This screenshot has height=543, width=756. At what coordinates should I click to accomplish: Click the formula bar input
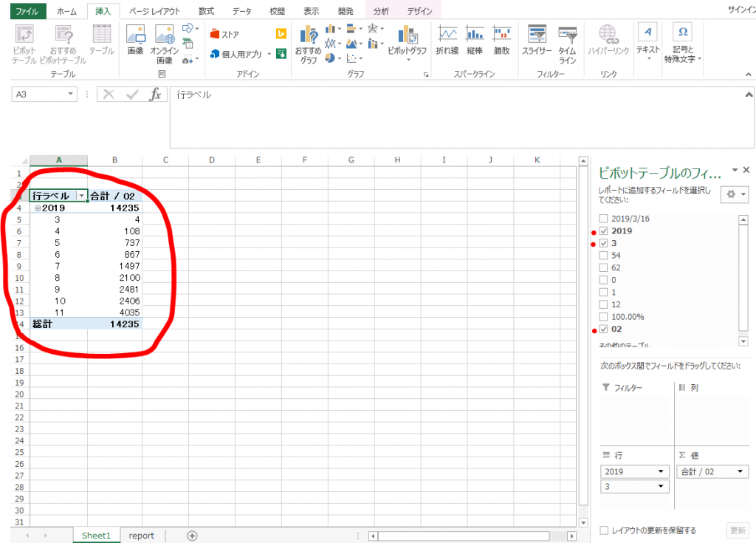456,117
